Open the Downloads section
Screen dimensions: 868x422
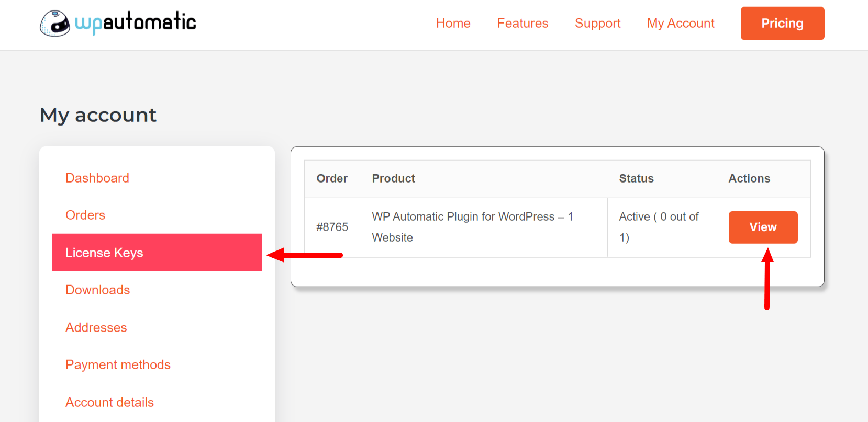[x=98, y=290]
